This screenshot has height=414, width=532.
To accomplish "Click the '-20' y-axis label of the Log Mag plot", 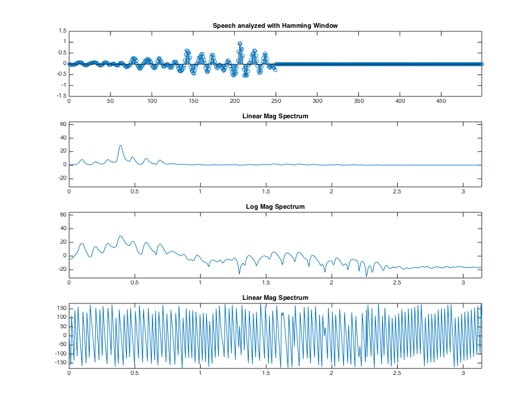I will (61, 269).
